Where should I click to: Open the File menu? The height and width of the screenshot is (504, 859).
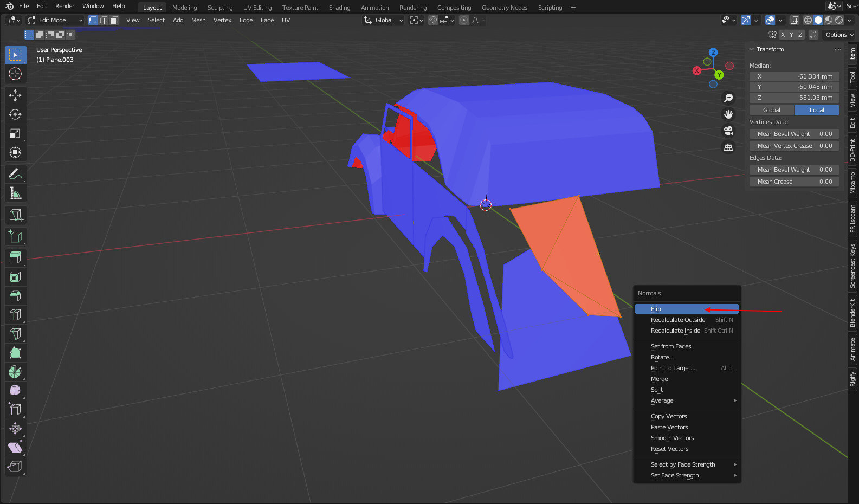24,6
